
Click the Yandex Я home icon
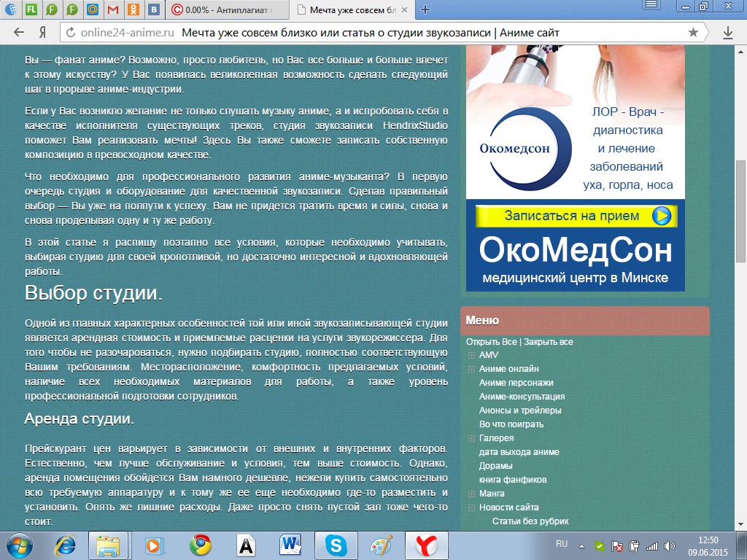(42, 32)
